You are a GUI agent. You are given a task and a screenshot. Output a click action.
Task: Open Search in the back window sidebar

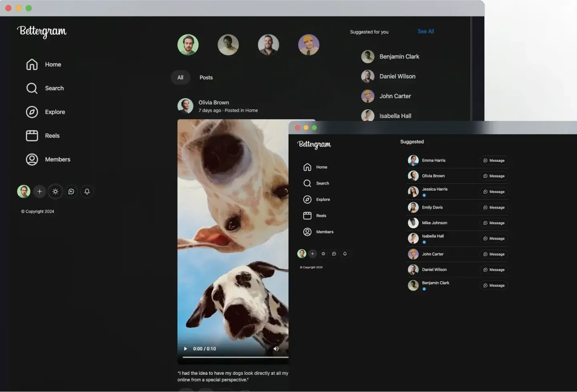click(45, 88)
